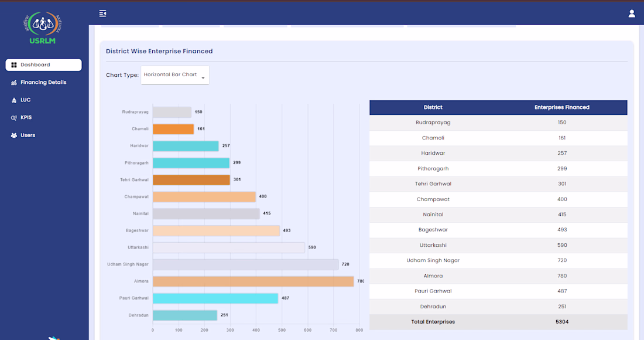Click the Udham Singh Nagar bar
644x340 pixels.
246,264
